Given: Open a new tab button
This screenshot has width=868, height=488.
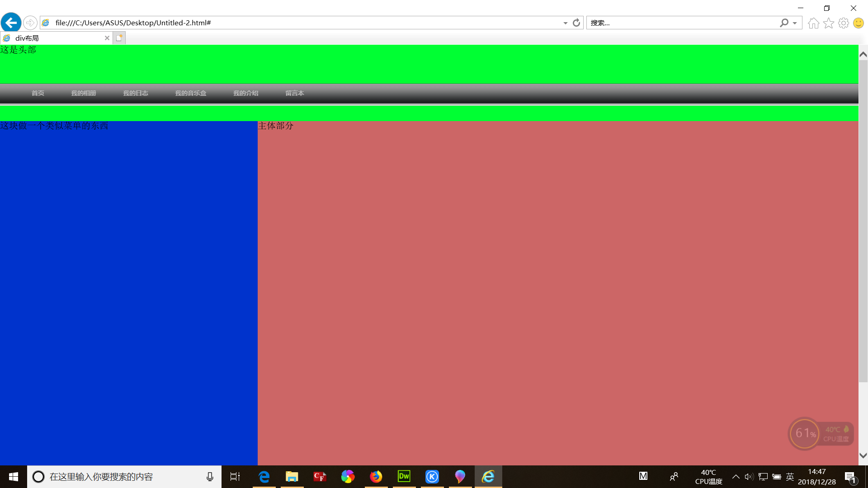Looking at the screenshot, I should [119, 38].
